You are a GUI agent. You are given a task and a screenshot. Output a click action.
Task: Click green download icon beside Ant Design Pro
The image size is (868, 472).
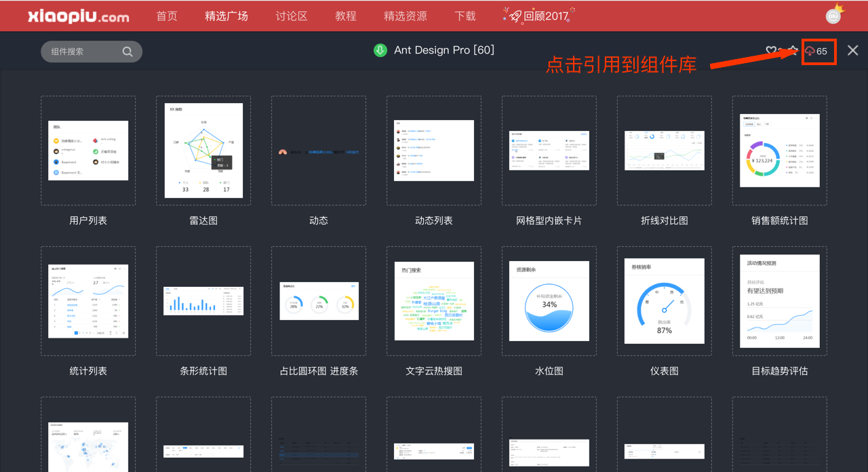pos(380,50)
